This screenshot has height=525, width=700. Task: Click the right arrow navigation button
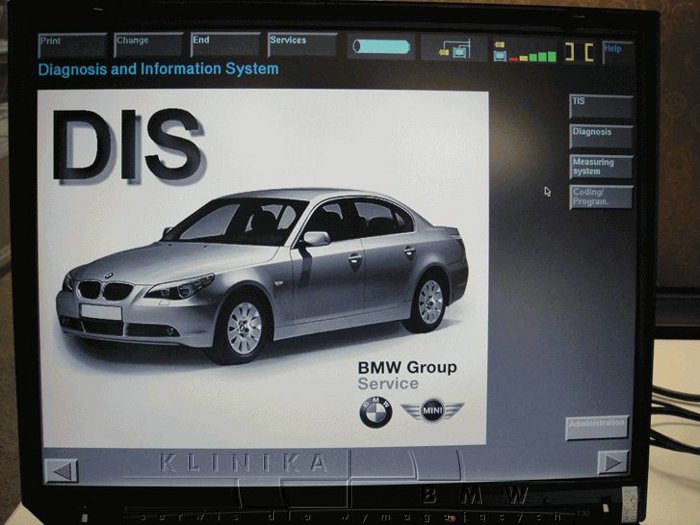coord(612,462)
